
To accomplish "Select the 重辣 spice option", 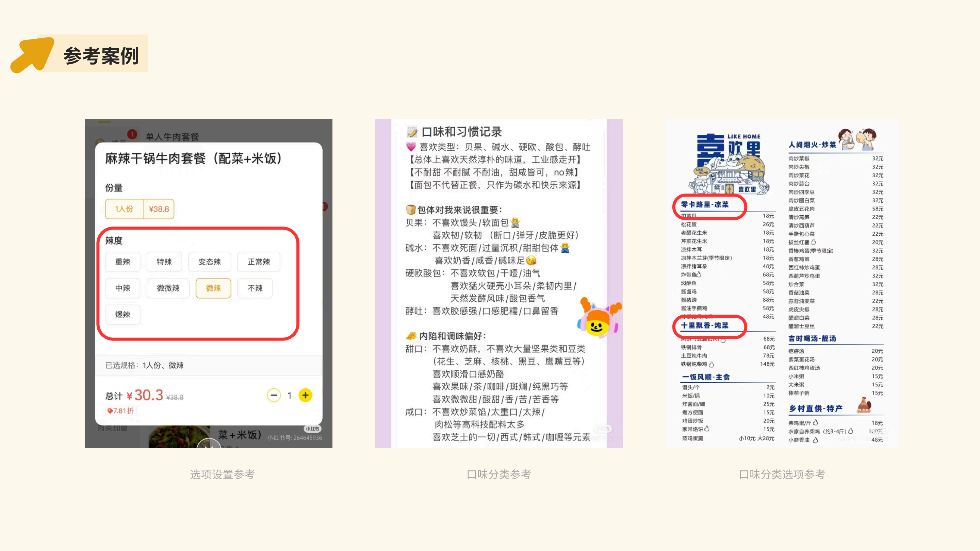I will pos(122,262).
